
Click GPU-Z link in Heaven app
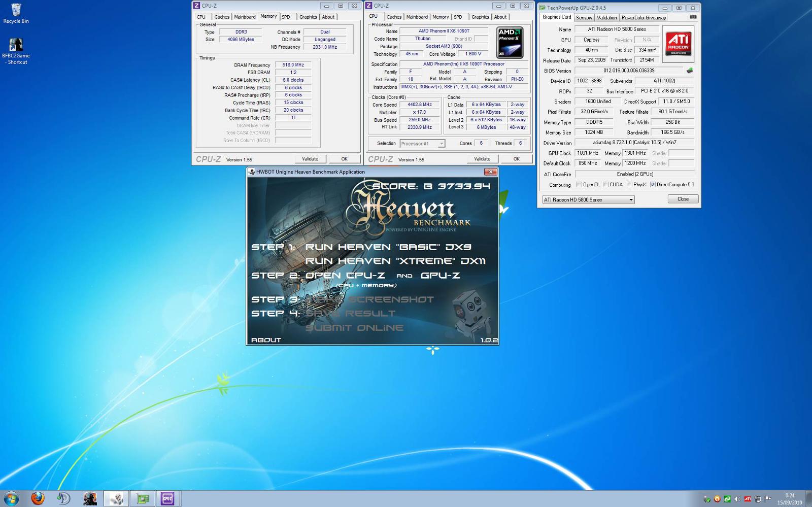click(x=440, y=276)
